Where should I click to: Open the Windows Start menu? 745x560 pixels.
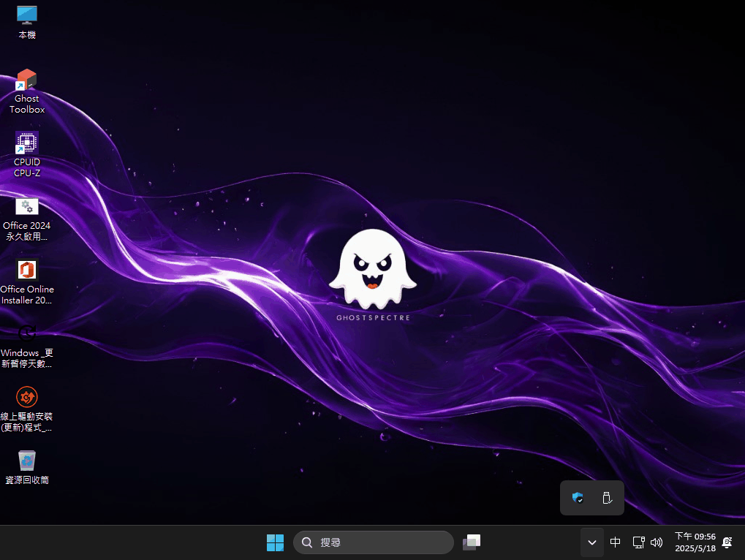[275, 542]
